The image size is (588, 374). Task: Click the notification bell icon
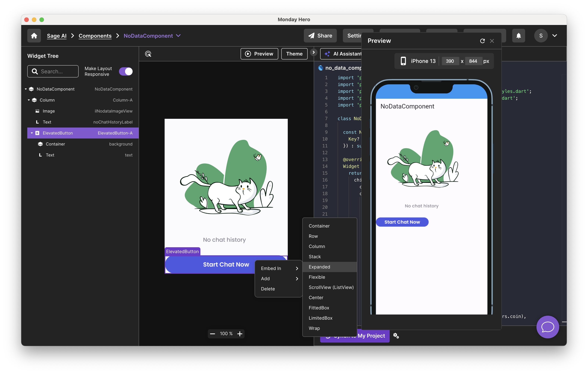coord(518,36)
